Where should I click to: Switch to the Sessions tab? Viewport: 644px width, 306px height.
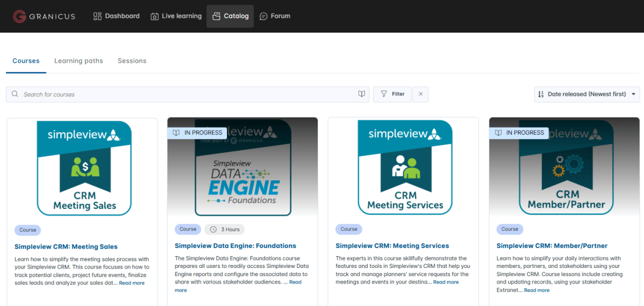(132, 61)
